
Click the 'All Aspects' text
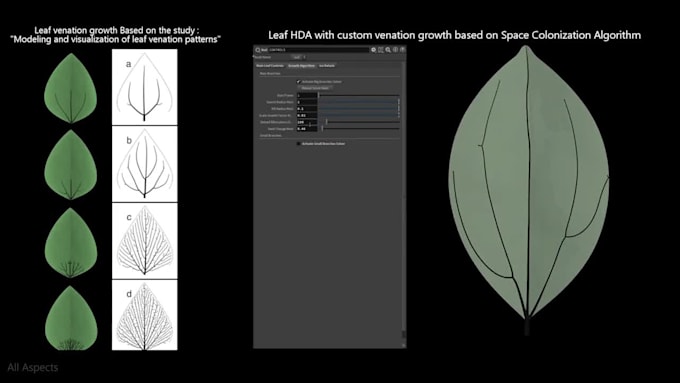coord(33,367)
